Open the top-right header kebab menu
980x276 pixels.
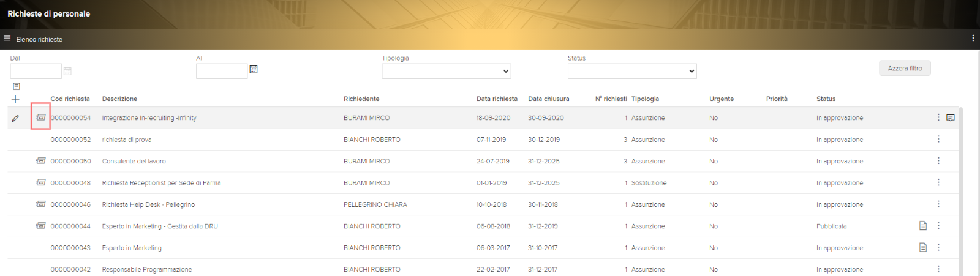click(973, 38)
